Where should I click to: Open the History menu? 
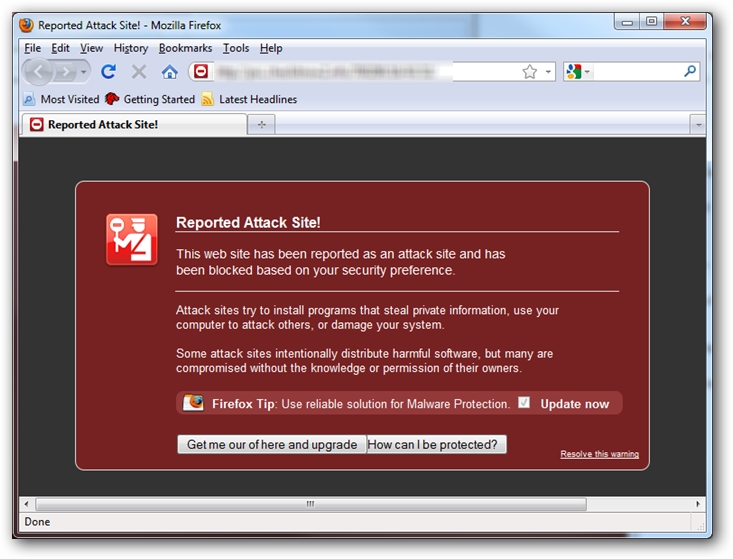(x=131, y=48)
